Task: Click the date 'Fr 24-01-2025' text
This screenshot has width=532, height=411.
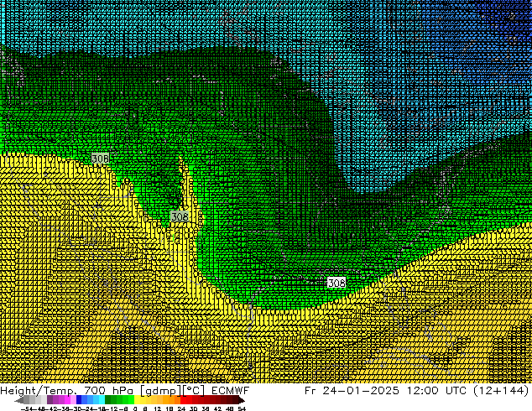Action: [352, 391]
